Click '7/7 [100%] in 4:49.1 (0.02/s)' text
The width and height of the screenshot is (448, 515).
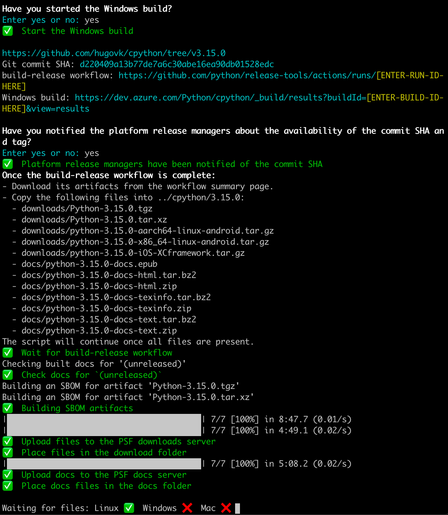(x=281, y=430)
